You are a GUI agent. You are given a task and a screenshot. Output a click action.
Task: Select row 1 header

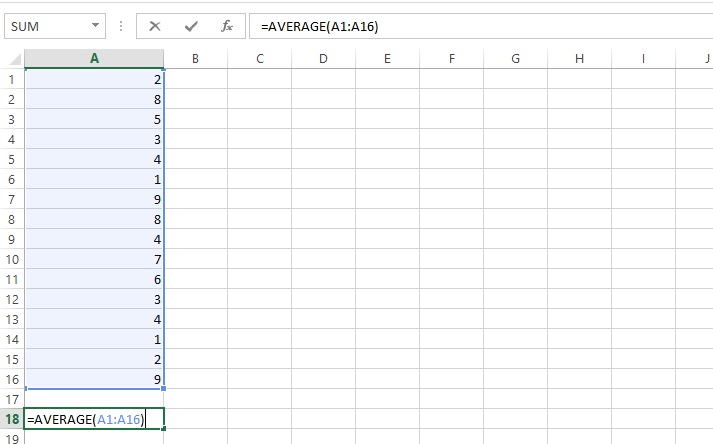coord(12,79)
